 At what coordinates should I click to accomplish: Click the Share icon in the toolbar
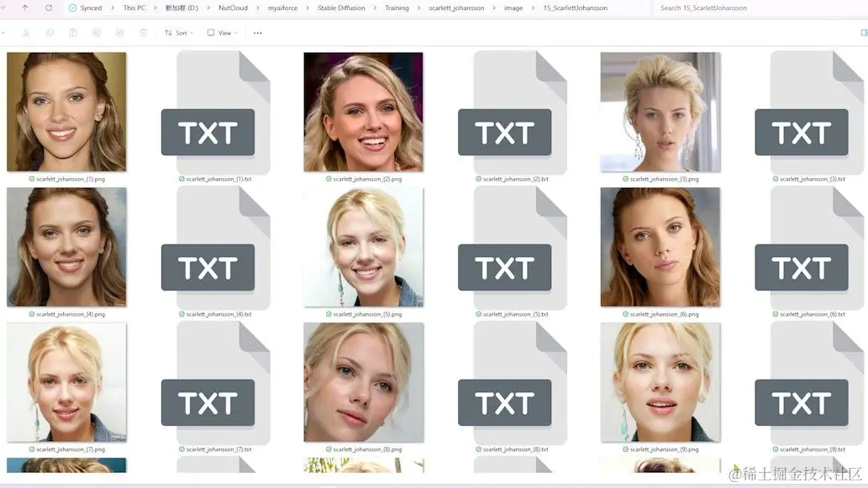point(119,34)
